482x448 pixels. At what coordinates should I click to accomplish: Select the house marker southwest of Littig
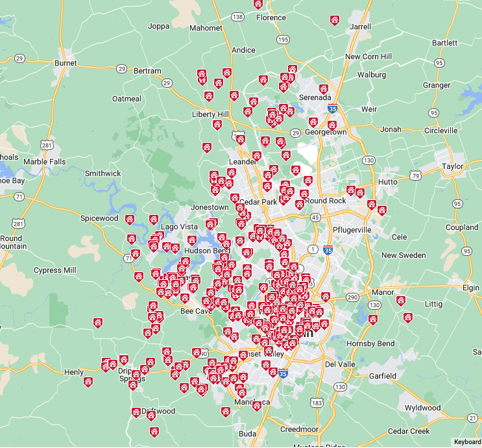coord(407,317)
